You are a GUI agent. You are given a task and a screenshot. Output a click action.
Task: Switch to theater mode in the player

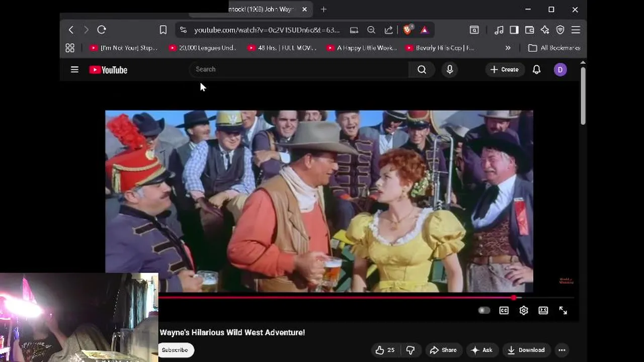pos(543,310)
